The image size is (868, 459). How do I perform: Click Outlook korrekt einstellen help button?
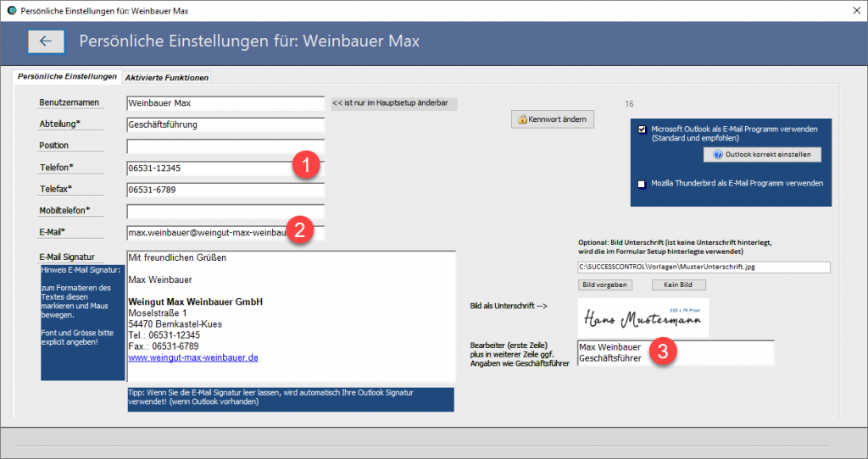click(x=761, y=155)
